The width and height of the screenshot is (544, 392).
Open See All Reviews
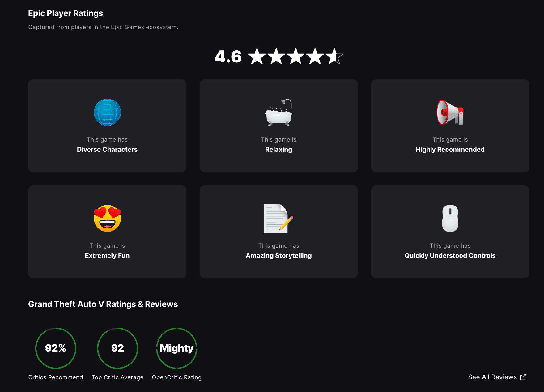point(492,377)
